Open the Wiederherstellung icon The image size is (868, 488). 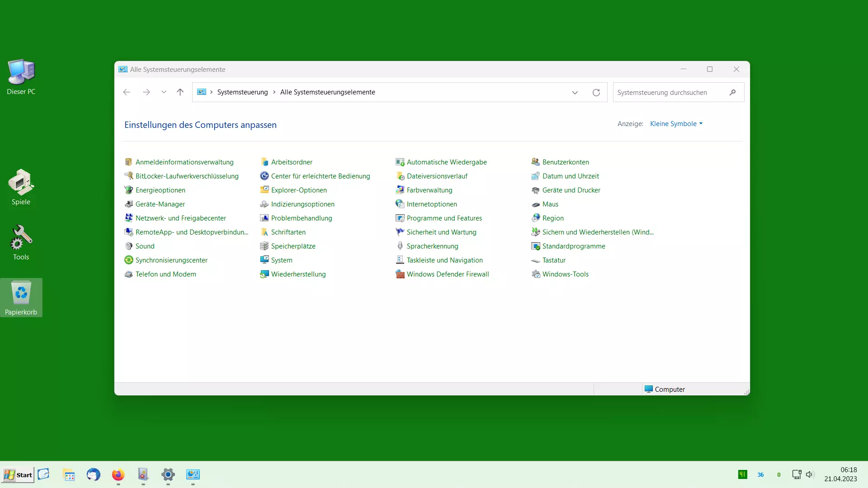[264, 274]
